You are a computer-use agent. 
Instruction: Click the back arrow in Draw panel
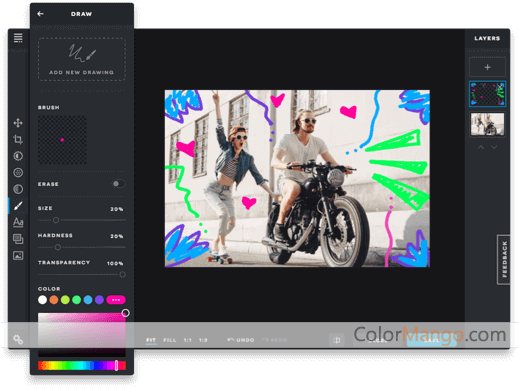click(x=40, y=14)
